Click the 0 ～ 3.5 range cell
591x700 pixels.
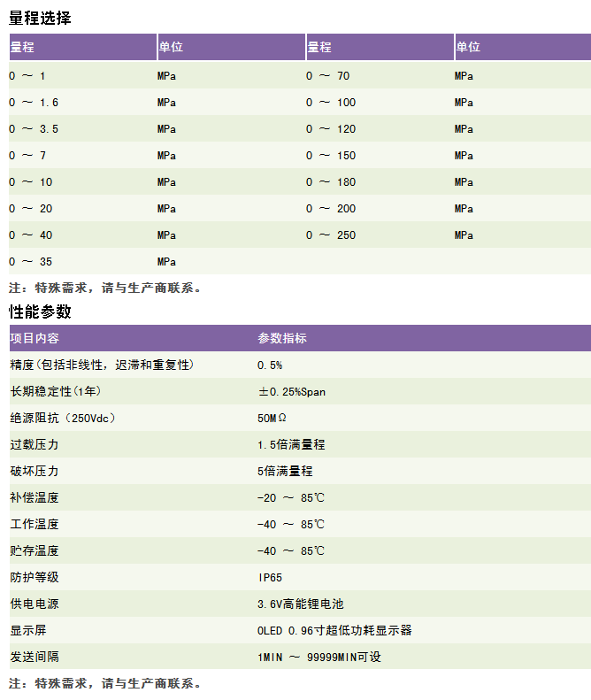pyautogui.click(x=34, y=129)
